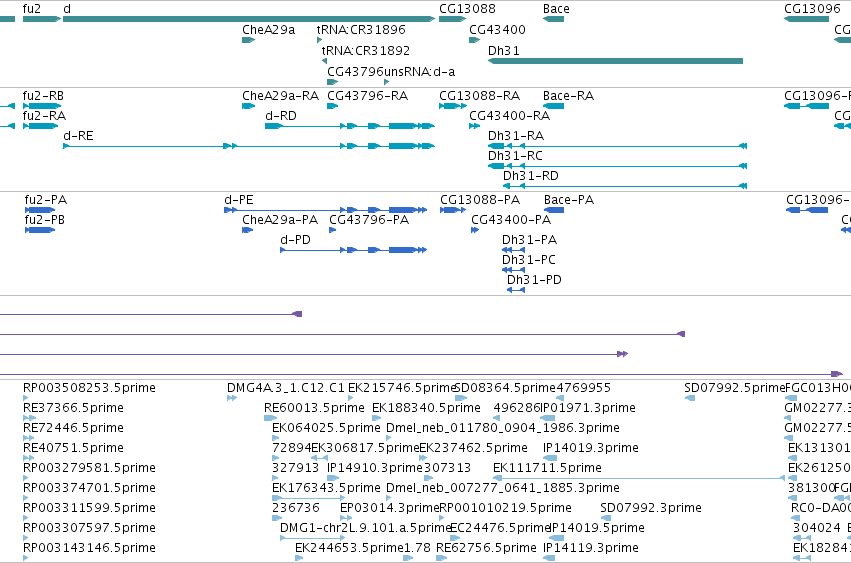This screenshot has width=851, height=563.
Task: Select the DMG1-chr2L.9.101.a.5prime label
Action: [x=366, y=528]
